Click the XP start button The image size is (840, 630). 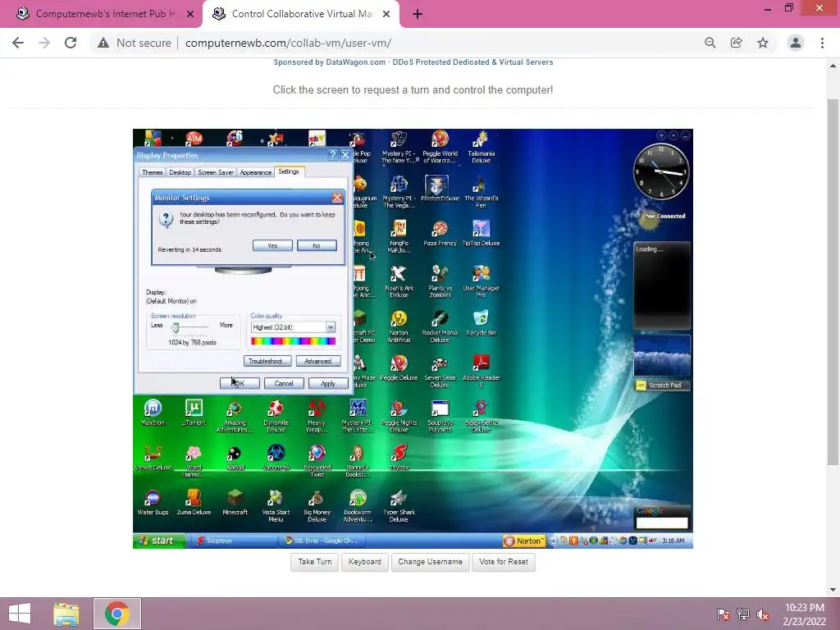159,541
